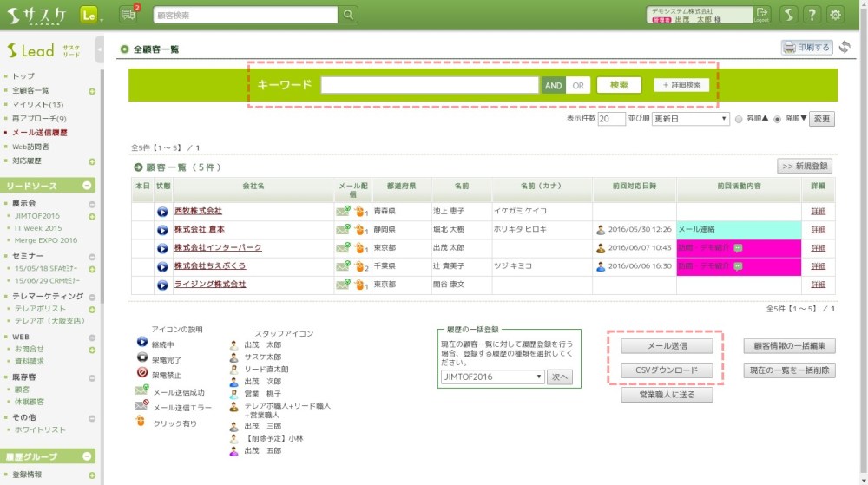Select the 降順 descending radio button
This screenshot has height=485, width=868.
[x=777, y=119]
